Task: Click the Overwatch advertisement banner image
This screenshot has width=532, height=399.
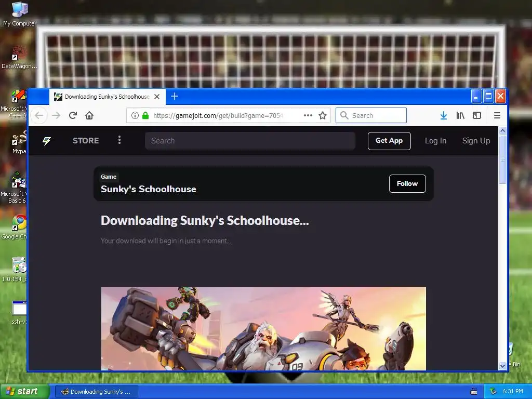Action: [x=263, y=328]
